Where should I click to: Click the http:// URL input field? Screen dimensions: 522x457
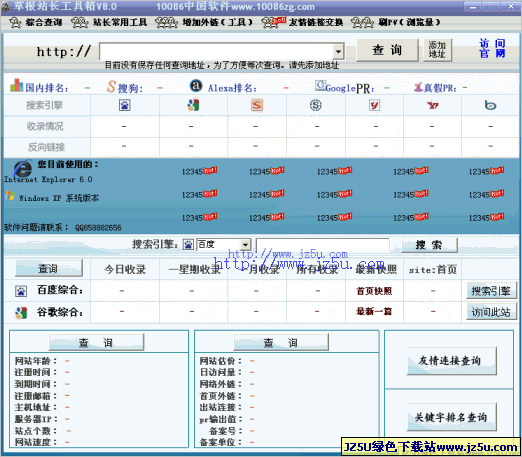[x=217, y=51]
